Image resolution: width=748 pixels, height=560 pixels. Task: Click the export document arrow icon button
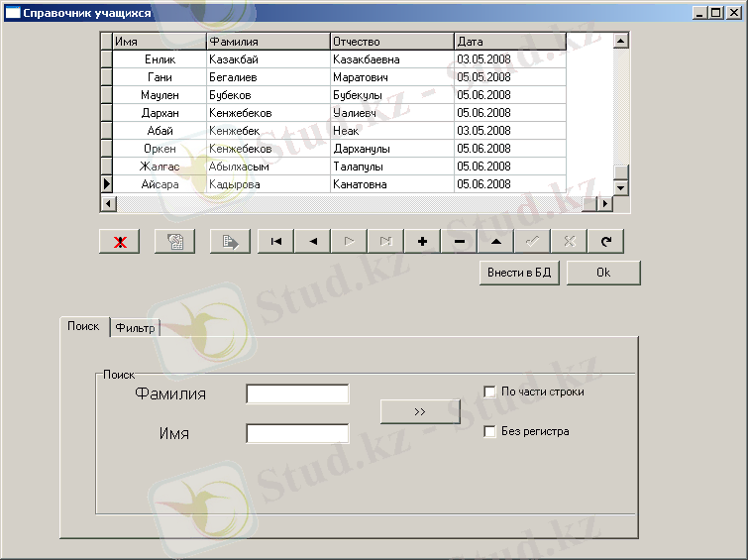pyautogui.click(x=230, y=242)
